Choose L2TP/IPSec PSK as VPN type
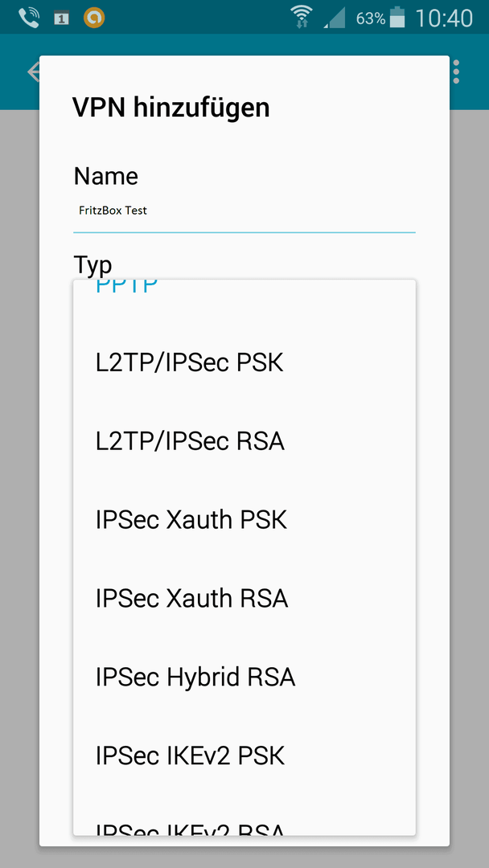The height and width of the screenshot is (868, 489). [x=244, y=363]
